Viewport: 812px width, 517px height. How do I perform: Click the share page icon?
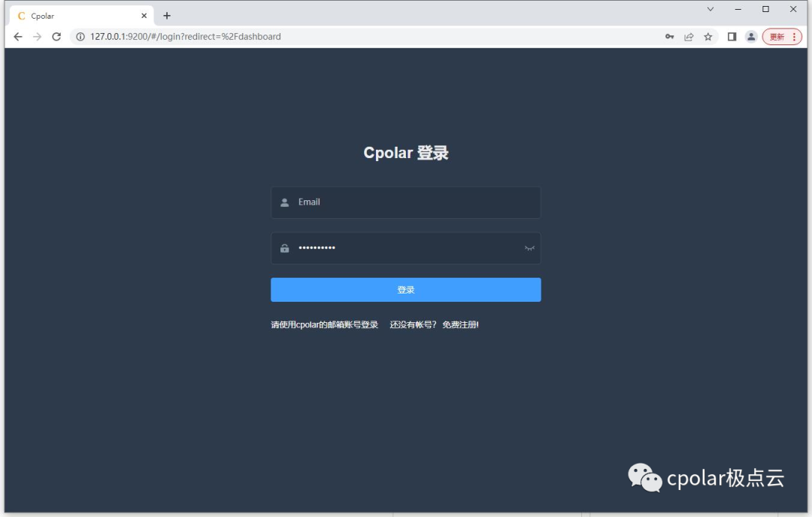point(689,37)
